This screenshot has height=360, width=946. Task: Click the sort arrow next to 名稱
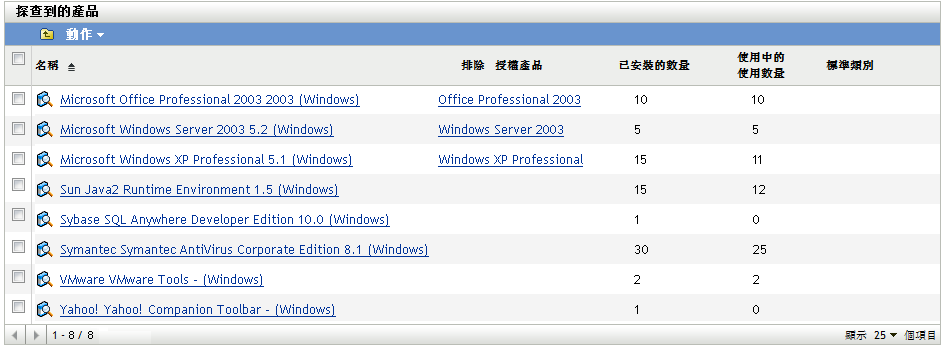71,67
